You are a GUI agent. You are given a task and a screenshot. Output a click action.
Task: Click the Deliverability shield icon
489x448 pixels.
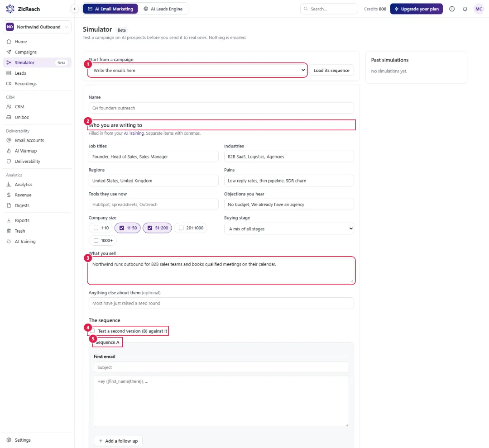[9, 161]
